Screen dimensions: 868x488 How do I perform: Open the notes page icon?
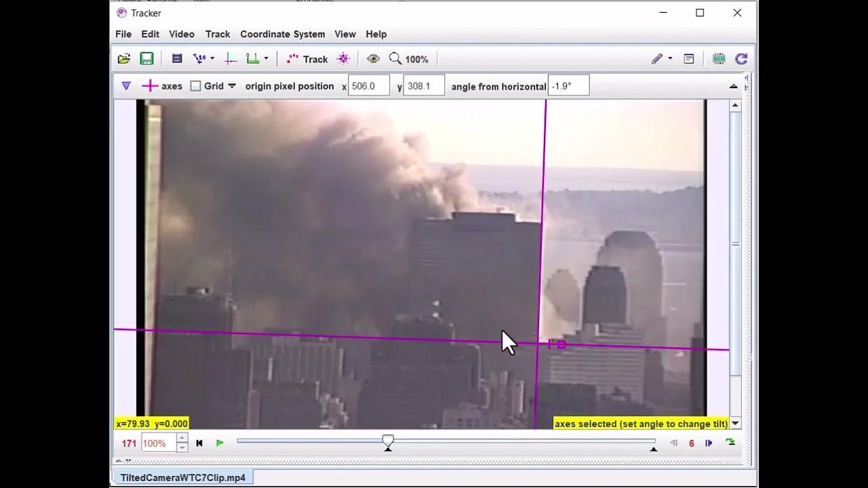pyautogui.click(x=689, y=59)
